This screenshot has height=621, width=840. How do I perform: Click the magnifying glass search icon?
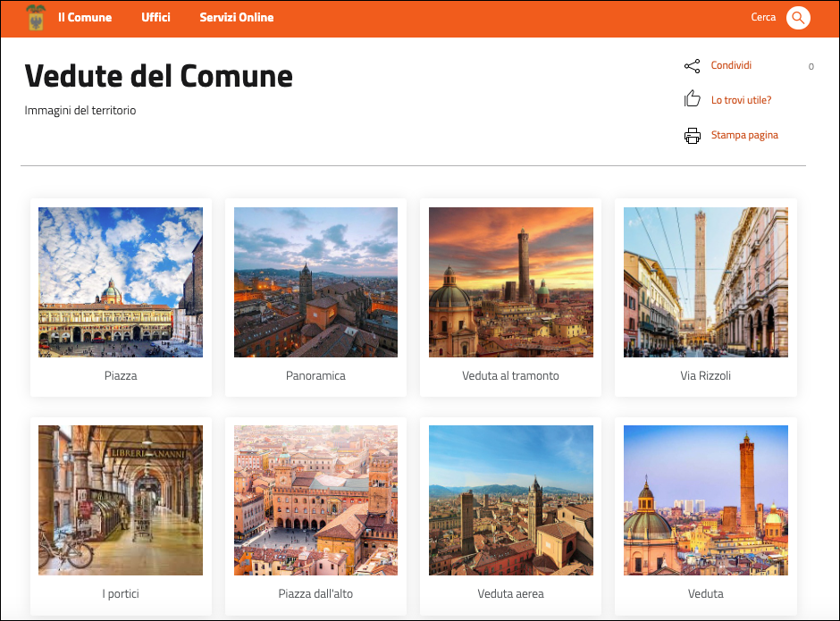(798, 18)
